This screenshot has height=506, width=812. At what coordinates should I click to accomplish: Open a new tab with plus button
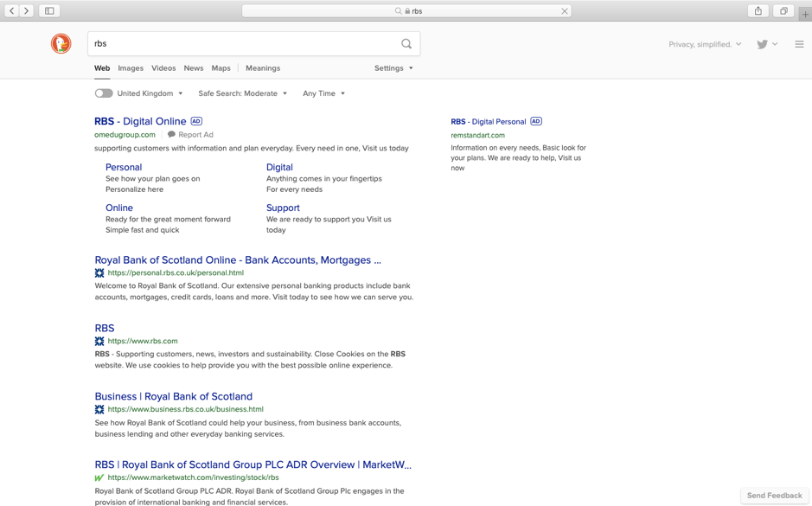(x=805, y=14)
